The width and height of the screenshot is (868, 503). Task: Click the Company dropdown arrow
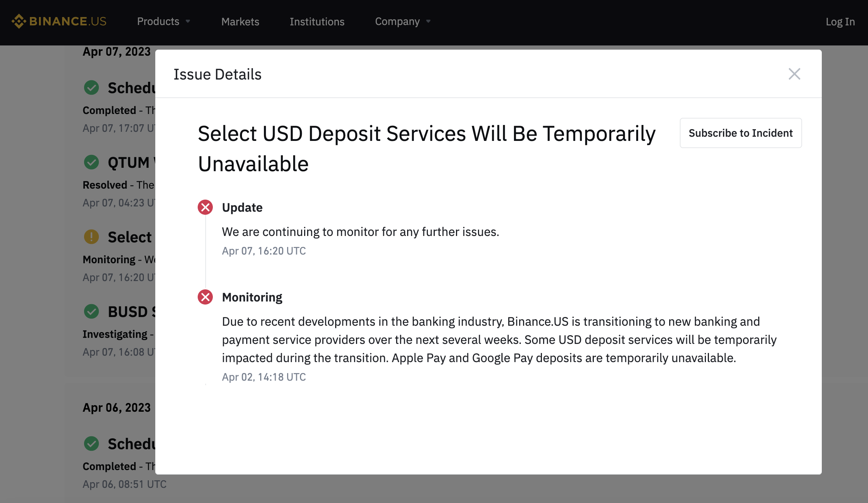click(x=428, y=22)
